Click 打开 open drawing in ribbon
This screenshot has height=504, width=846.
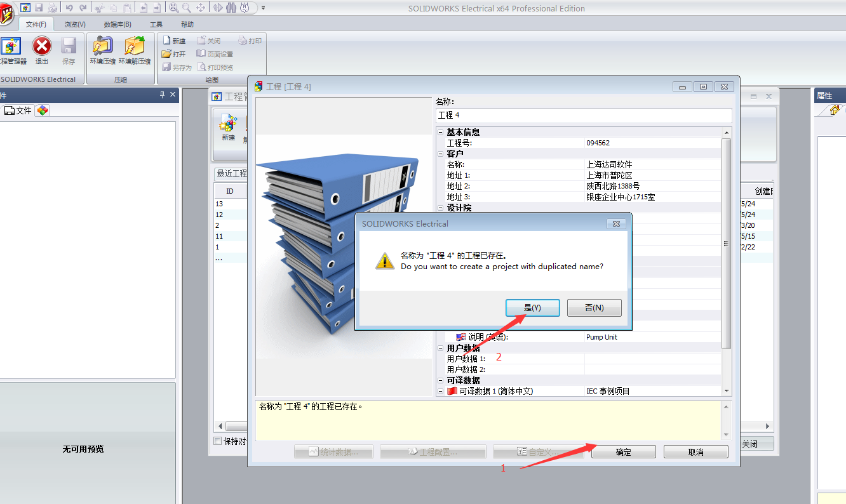(x=174, y=54)
